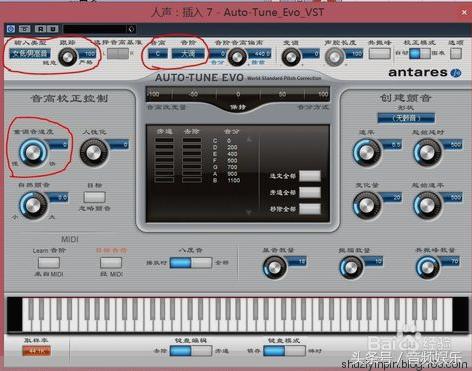Toggle the formant button (共振峰)
Screen dimensions: 472x371
pyautogui.click(x=380, y=53)
